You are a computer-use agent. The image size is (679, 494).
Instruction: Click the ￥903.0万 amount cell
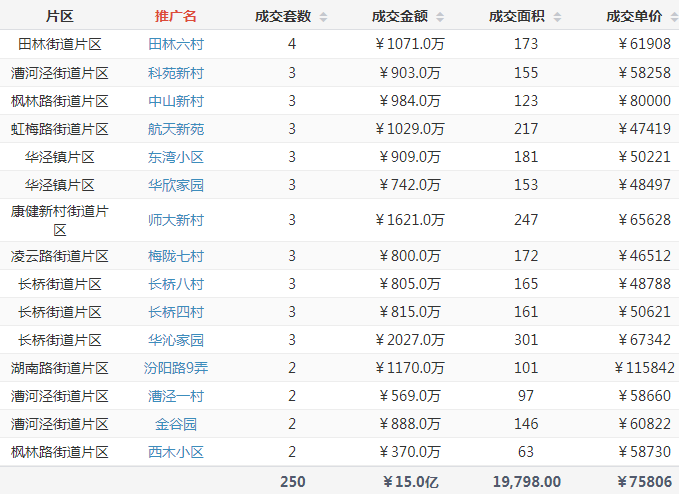coord(410,73)
